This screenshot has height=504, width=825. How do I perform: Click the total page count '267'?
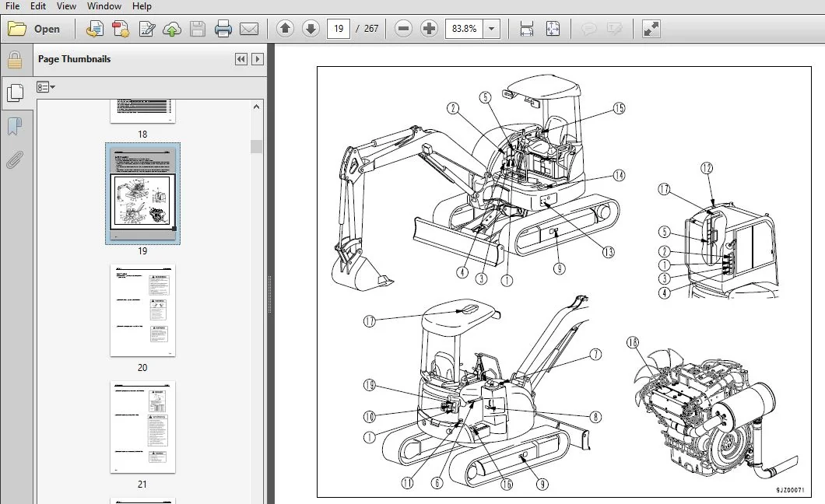(x=371, y=29)
